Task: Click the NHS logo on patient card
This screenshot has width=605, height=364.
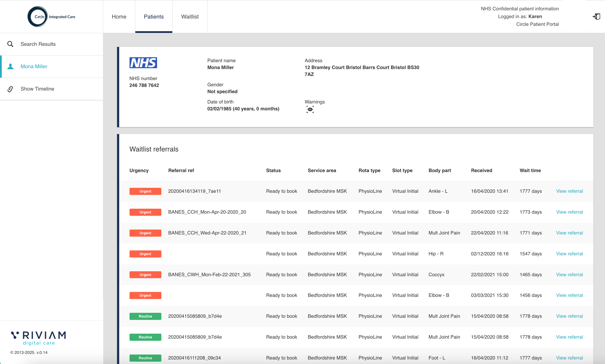Action: click(143, 63)
